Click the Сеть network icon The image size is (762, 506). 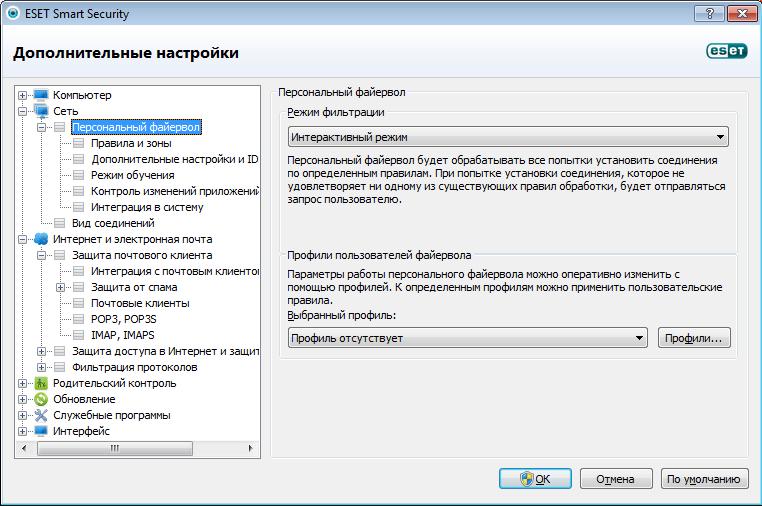[x=41, y=111]
